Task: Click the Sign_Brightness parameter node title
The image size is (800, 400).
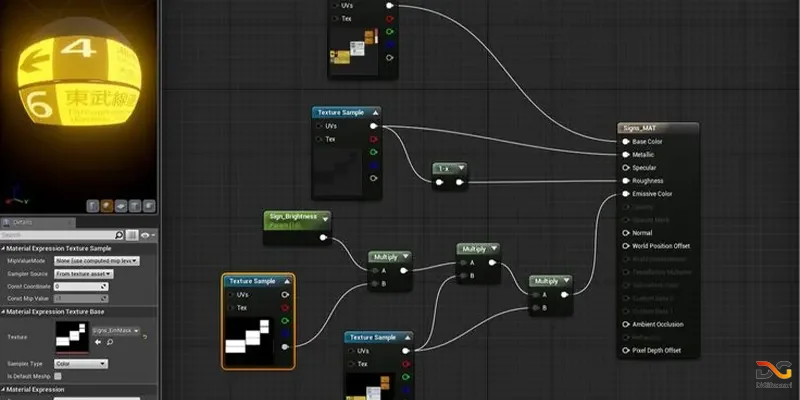Action: coord(294,215)
